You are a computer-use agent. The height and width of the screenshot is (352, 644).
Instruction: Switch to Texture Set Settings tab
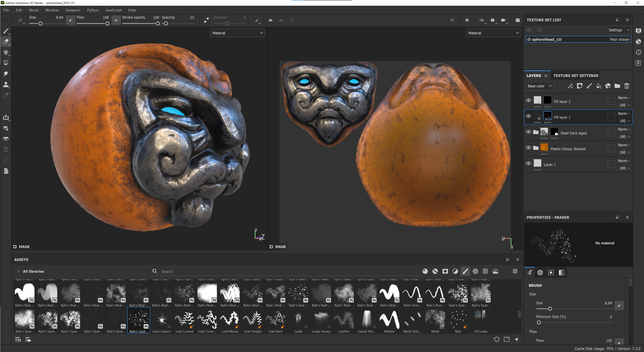click(576, 75)
